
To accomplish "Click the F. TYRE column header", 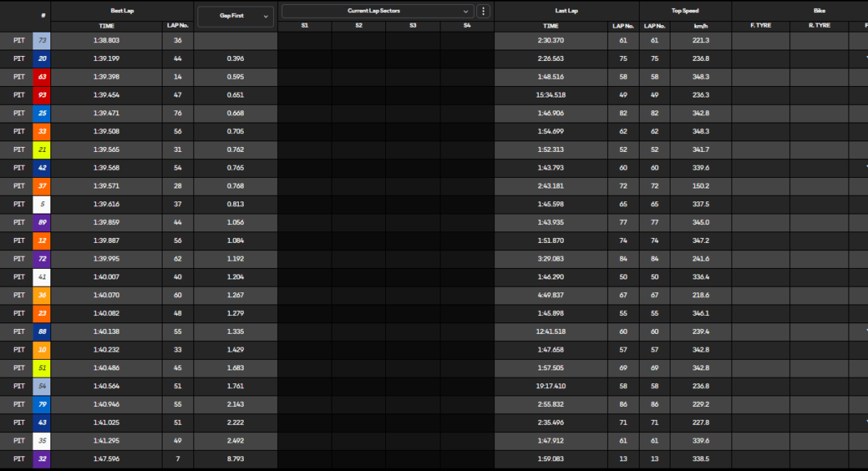I will pos(761,27).
